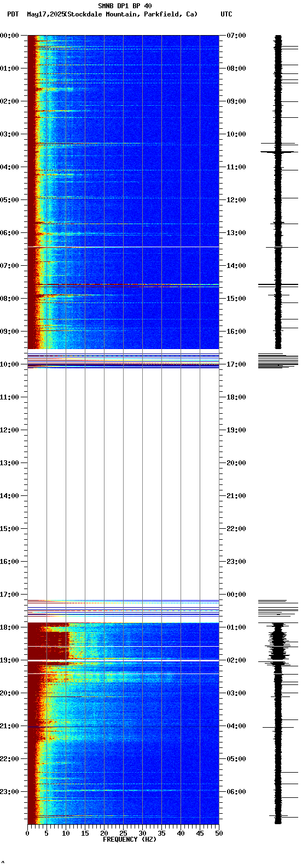Click the "17:00" PDT time label
The width and height of the screenshot is (302, 868).
tap(9, 595)
